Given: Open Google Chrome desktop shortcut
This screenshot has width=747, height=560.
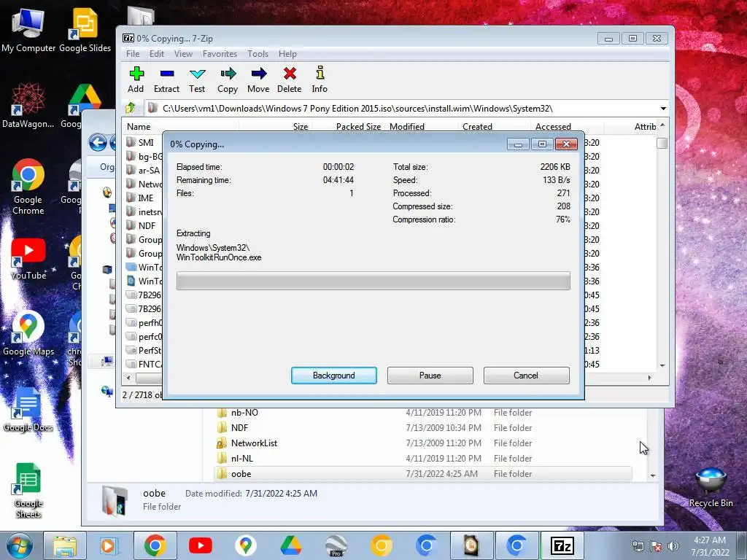Looking at the screenshot, I should click(28, 186).
